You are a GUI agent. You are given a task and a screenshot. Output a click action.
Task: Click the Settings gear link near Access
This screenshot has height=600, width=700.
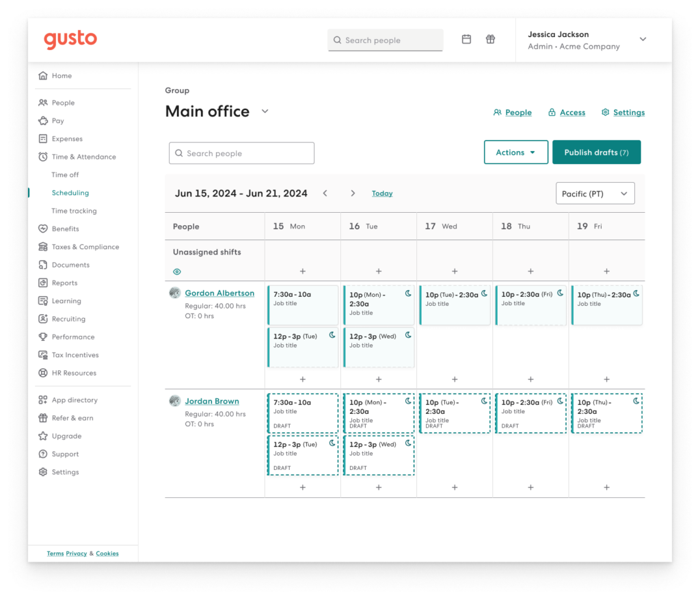(x=623, y=112)
